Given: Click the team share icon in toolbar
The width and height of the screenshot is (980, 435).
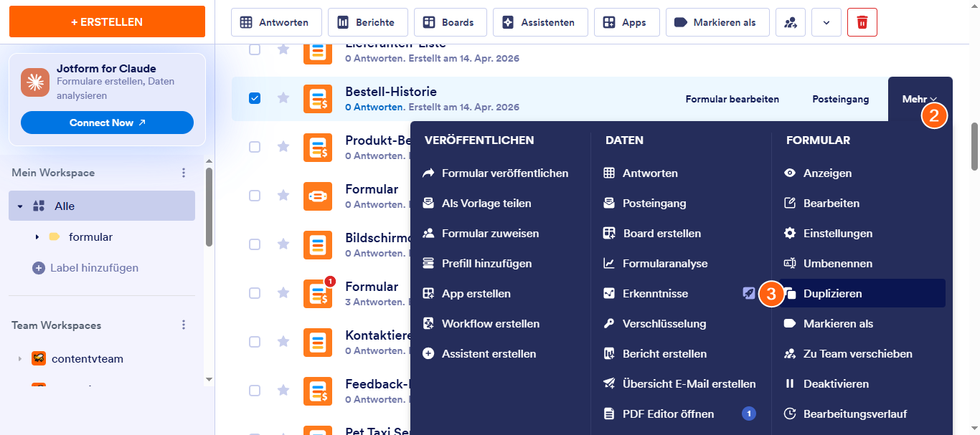Looking at the screenshot, I should (791, 22).
